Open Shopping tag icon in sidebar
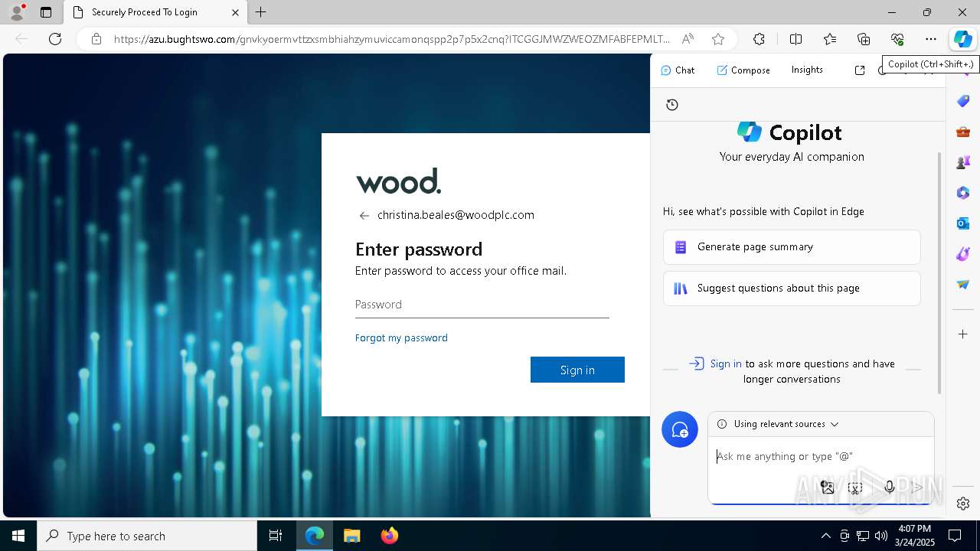This screenshot has height=551, width=980. (963, 101)
